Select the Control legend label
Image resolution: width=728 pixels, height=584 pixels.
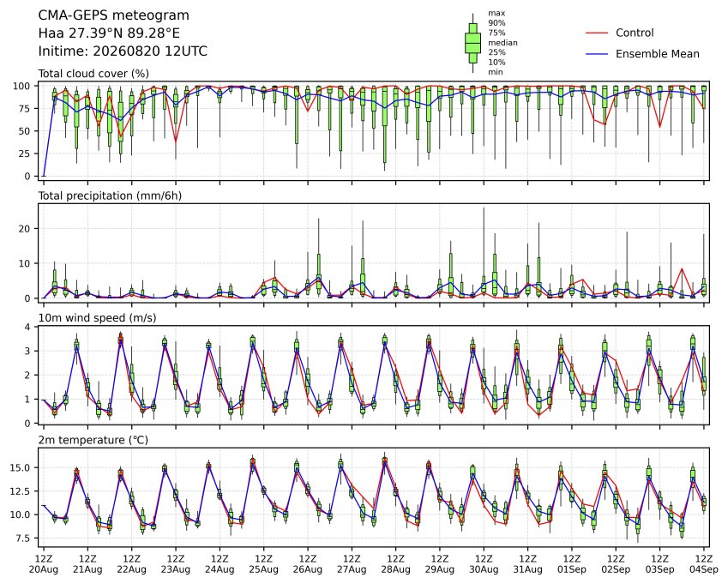[x=635, y=33]
